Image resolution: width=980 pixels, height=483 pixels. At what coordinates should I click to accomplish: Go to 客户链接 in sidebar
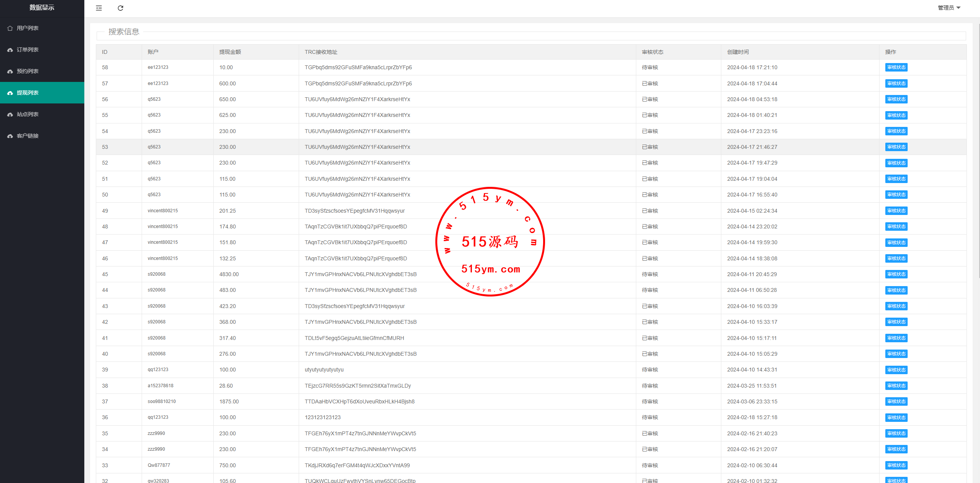pos(27,136)
